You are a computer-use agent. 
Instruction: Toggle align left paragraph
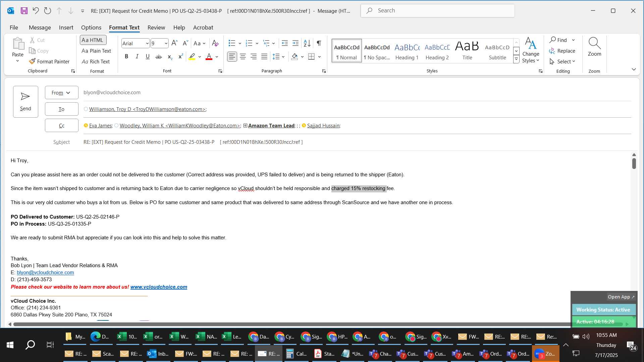pyautogui.click(x=232, y=57)
